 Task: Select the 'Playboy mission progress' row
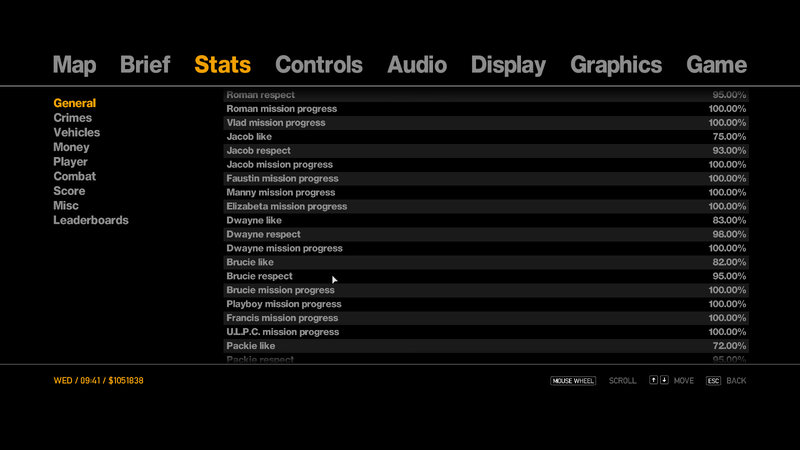pyautogui.click(x=486, y=304)
